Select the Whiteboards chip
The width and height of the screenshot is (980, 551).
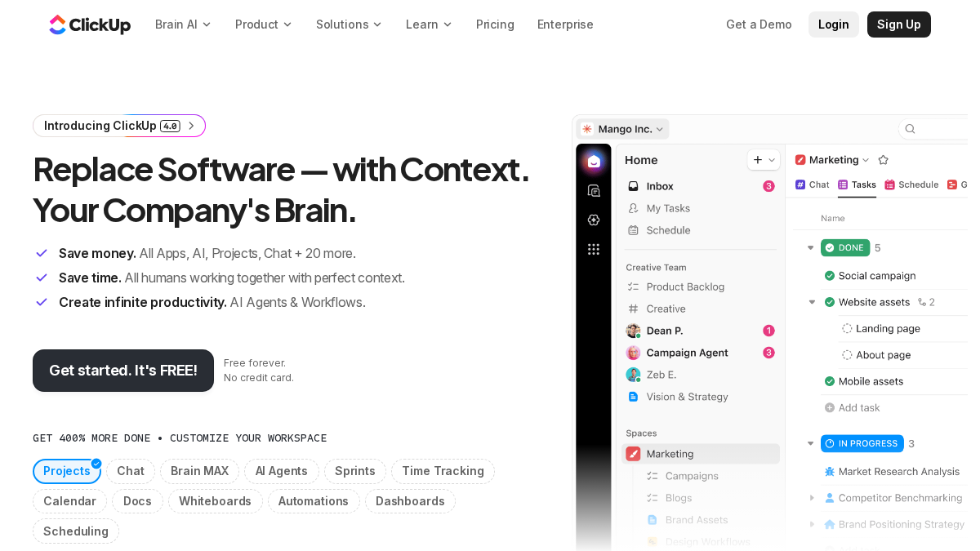pos(216,501)
